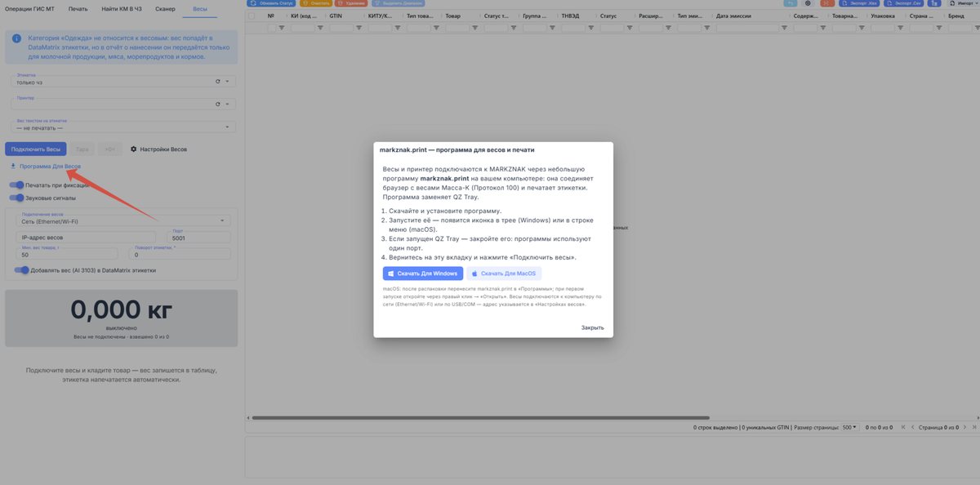Open the filter icon under the GTIN column
The image size is (980, 485).
tap(359, 28)
